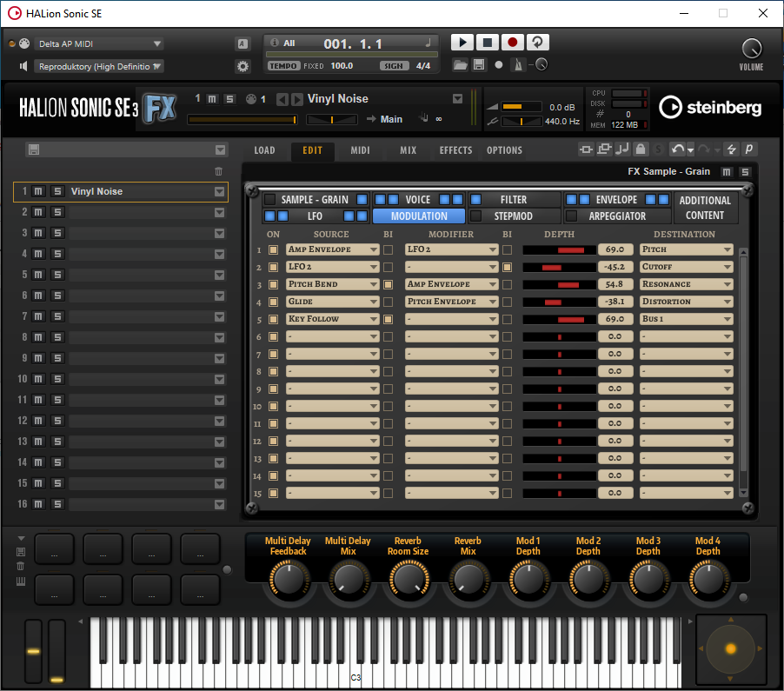Click the keyboard icon beside the pads
The width and height of the screenshot is (784, 691).
[x=21, y=581]
